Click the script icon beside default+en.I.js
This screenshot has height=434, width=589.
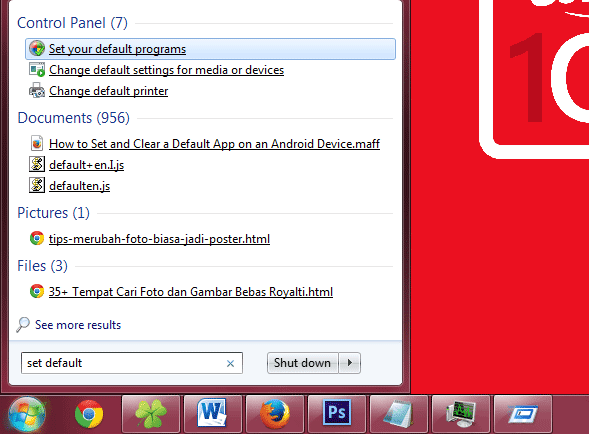(37, 164)
